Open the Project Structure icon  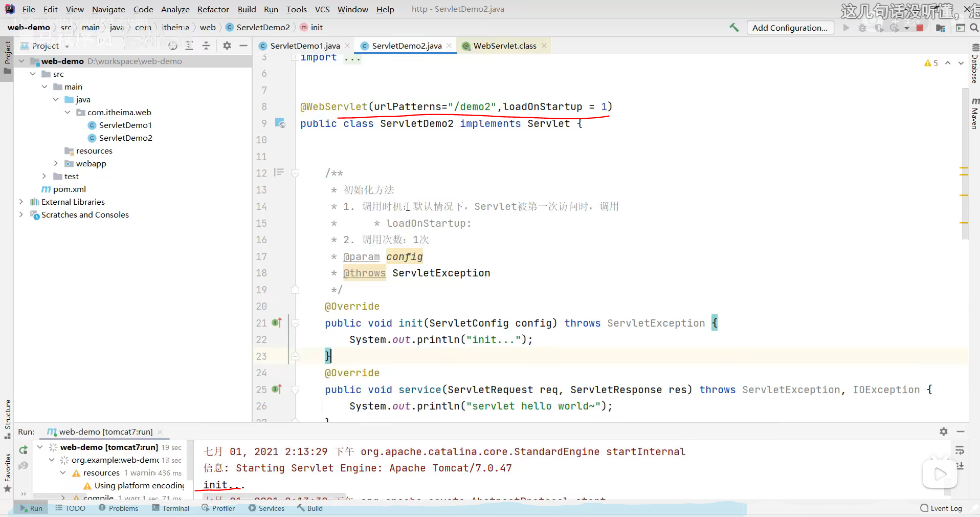coord(940,28)
